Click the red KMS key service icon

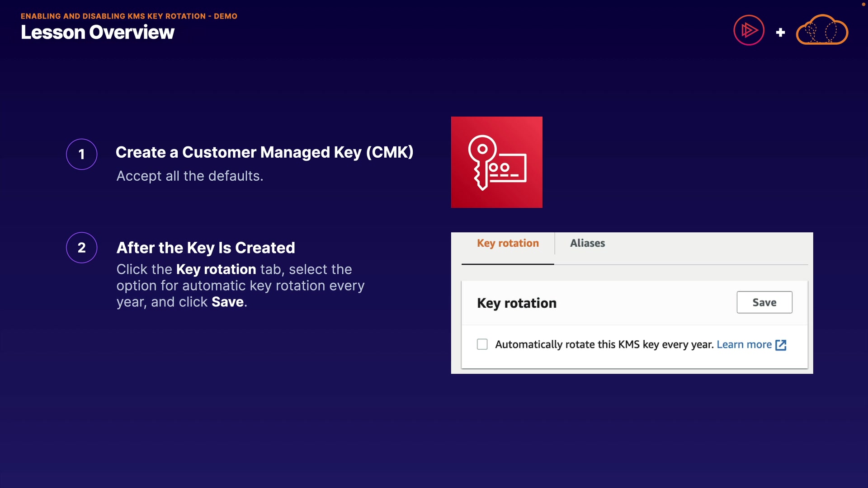tap(496, 162)
